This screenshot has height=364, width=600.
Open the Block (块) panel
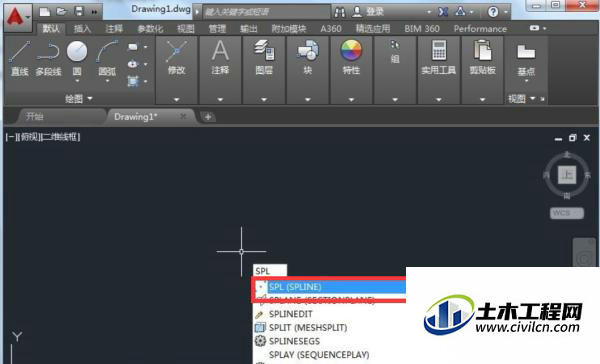tap(308, 57)
